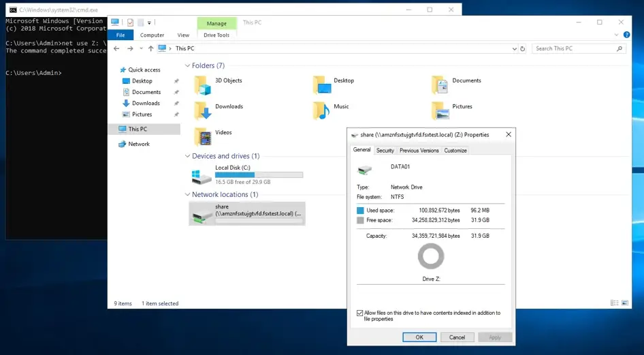The image size is (644, 355).
Task: Select This PC in navigation pane
Action: [x=144, y=129]
